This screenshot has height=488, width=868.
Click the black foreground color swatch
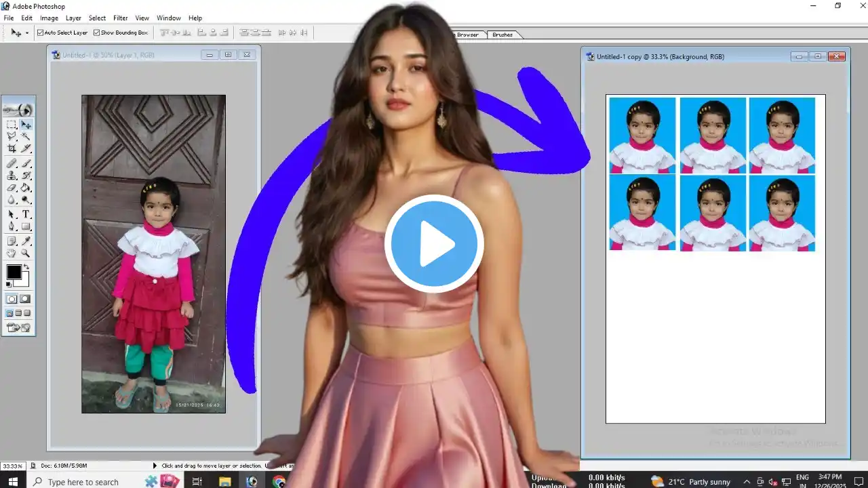pyautogui.click(x=14, y=272)
